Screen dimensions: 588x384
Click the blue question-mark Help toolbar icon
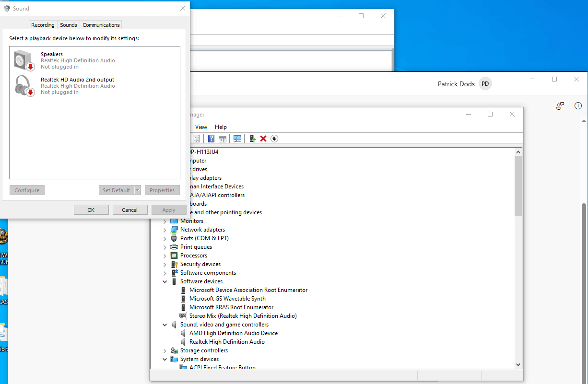click(x=211, y=139)
